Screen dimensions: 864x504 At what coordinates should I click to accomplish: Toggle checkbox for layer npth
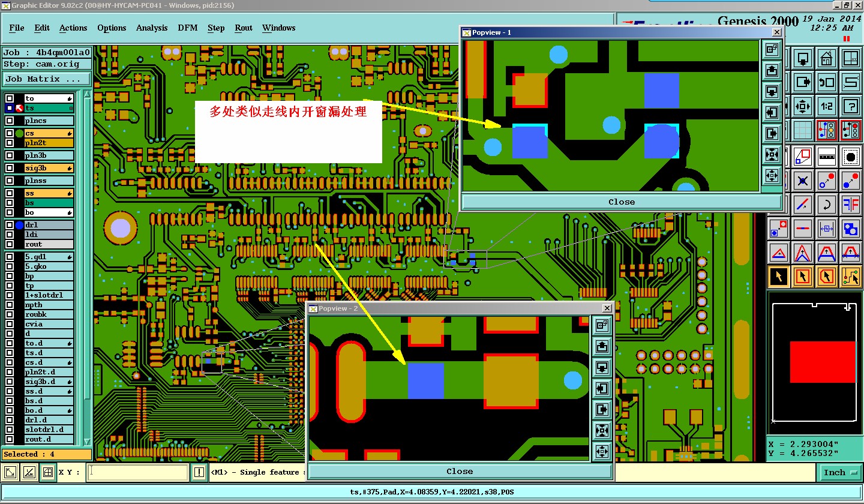(10, 305)
